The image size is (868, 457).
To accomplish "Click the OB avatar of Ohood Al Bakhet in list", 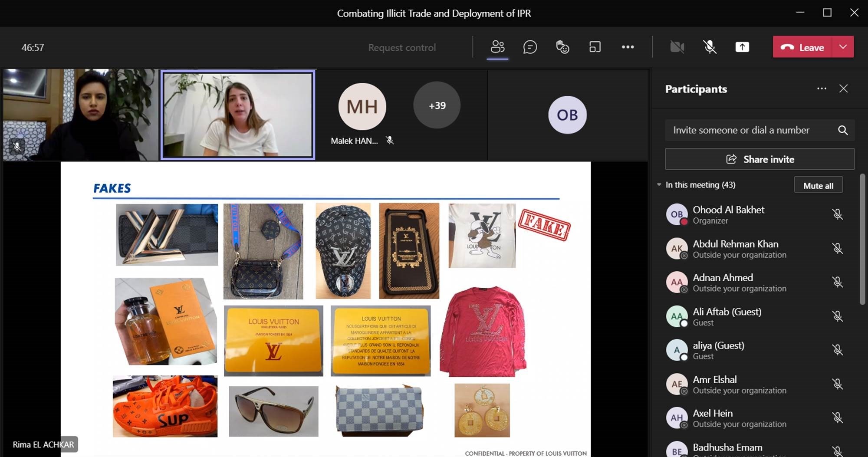I will pyautogui.click(x=677, y=214).
